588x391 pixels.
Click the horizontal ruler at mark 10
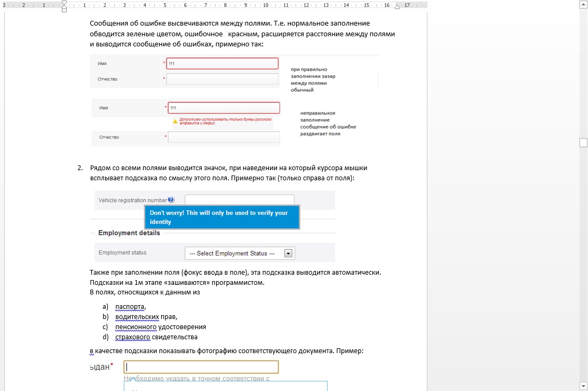pos(266,5)
